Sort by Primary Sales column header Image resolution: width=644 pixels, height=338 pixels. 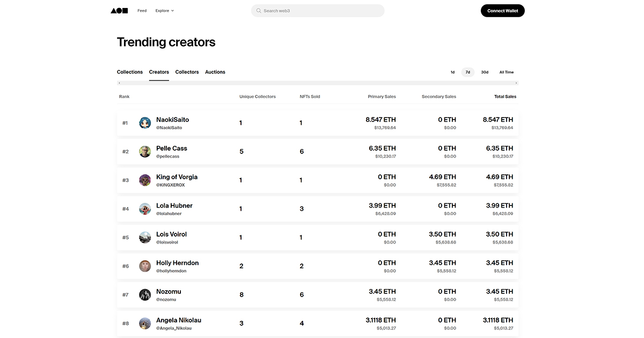pyautogui.click(x=382, y=97)
